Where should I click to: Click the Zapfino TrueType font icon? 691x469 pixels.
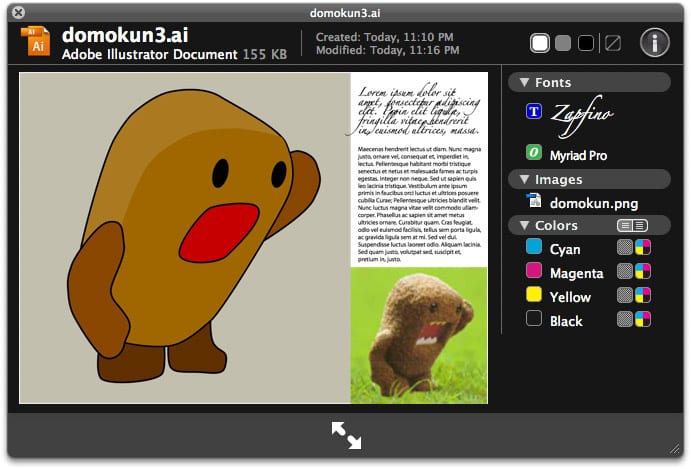(x=534, y=111)
